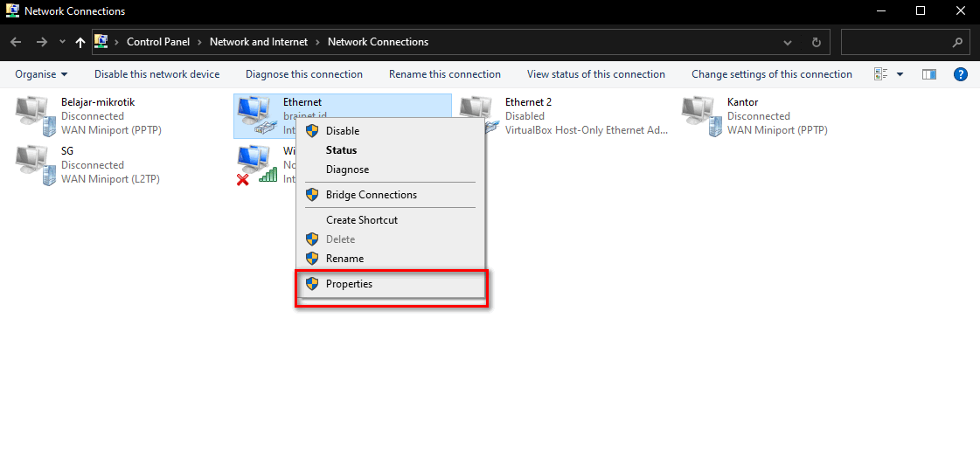Select the SG L2TP connection icon

pyautogui.click(x=33, y=165)
